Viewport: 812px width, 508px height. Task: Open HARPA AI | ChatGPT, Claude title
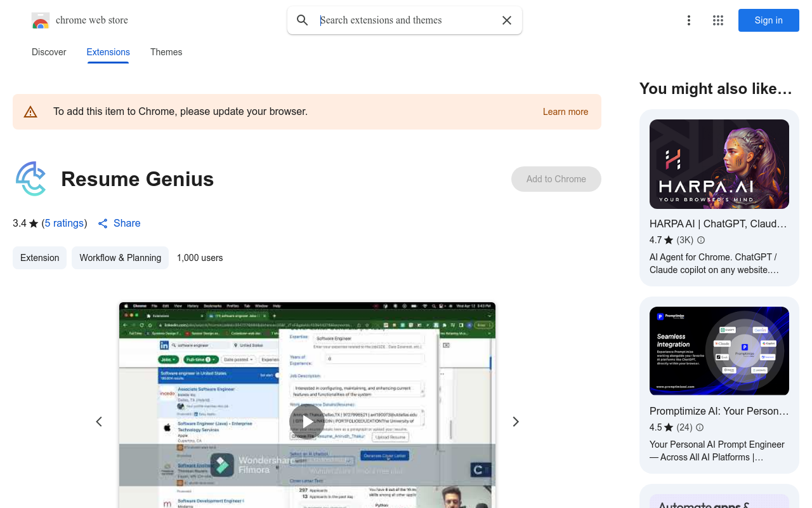point(718,224)
